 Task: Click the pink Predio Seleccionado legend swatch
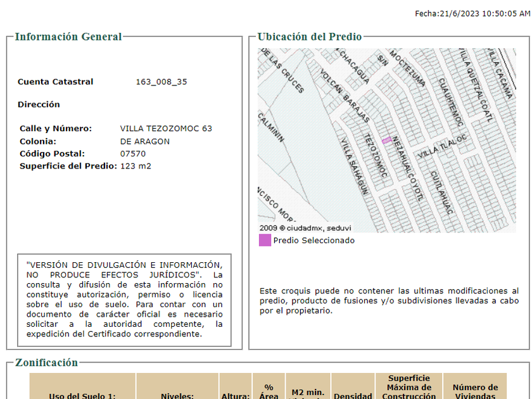point(265,241)
